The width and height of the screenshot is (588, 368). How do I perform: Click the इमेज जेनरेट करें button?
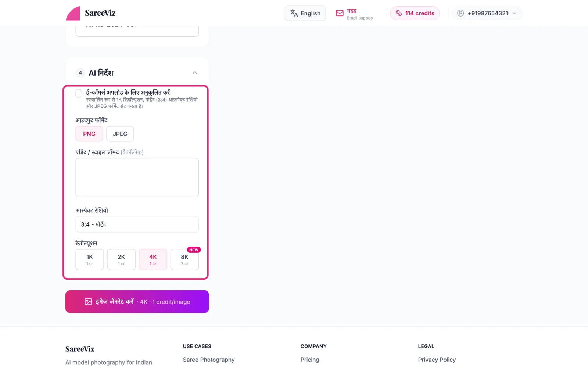coord(137,302)
